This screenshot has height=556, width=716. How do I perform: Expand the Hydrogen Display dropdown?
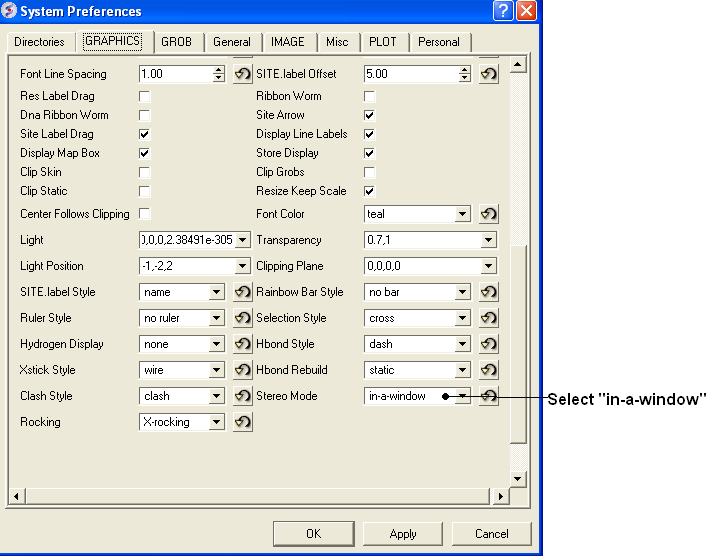tap(216, 344)
